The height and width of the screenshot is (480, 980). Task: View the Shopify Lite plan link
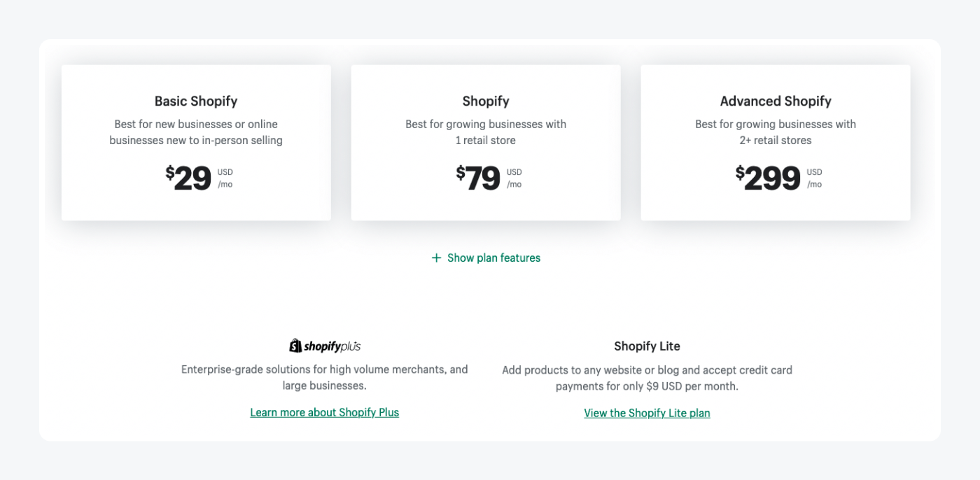click(647, 413)
